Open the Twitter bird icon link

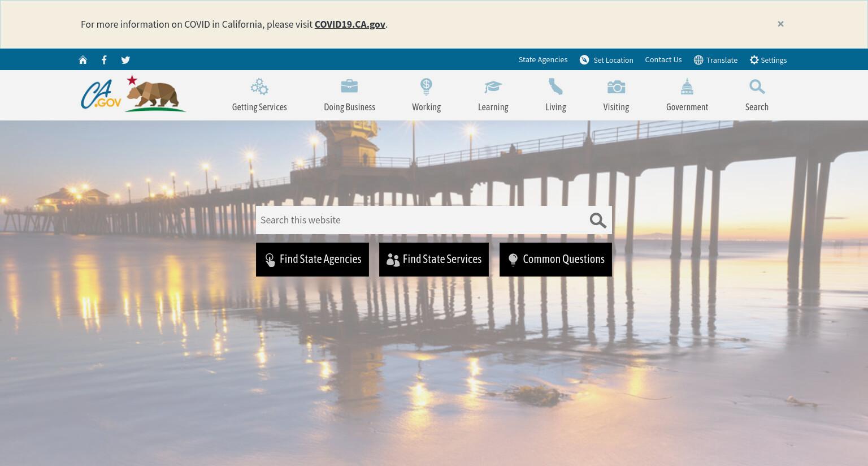[x=125, y=60]
